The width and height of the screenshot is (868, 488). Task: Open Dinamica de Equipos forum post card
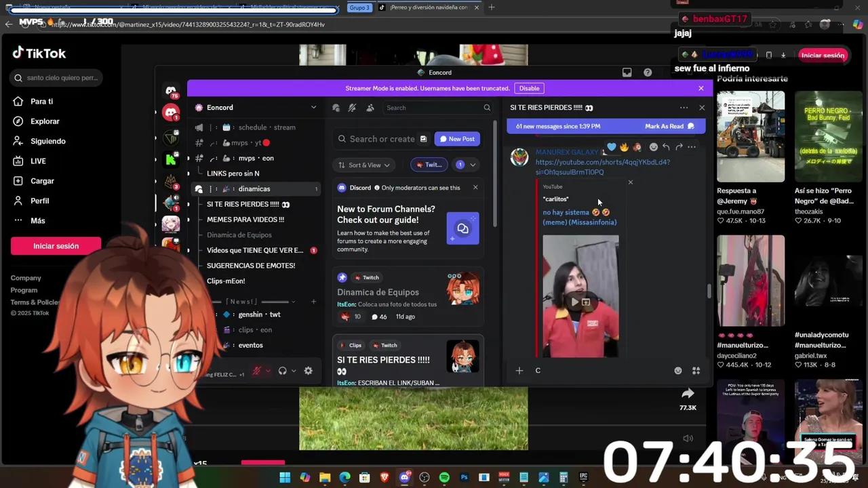[x=408, y=298]
